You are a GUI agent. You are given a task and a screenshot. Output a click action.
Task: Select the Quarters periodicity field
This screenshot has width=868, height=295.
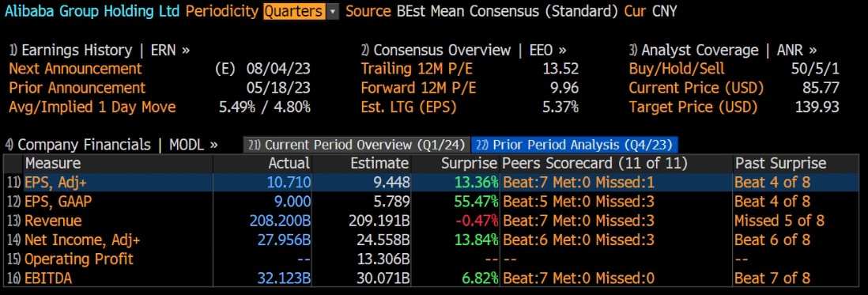click(x=295, y=11)
